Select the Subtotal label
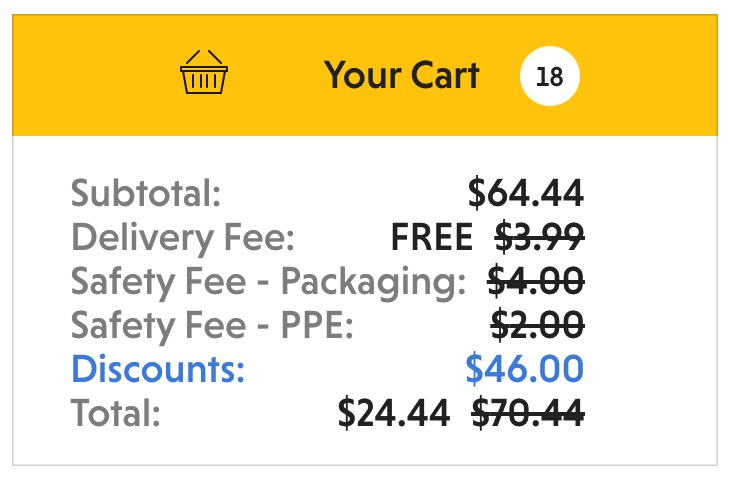Image resolution: width=732 pixels, height=478 pixels. click(x=145, y=193)
